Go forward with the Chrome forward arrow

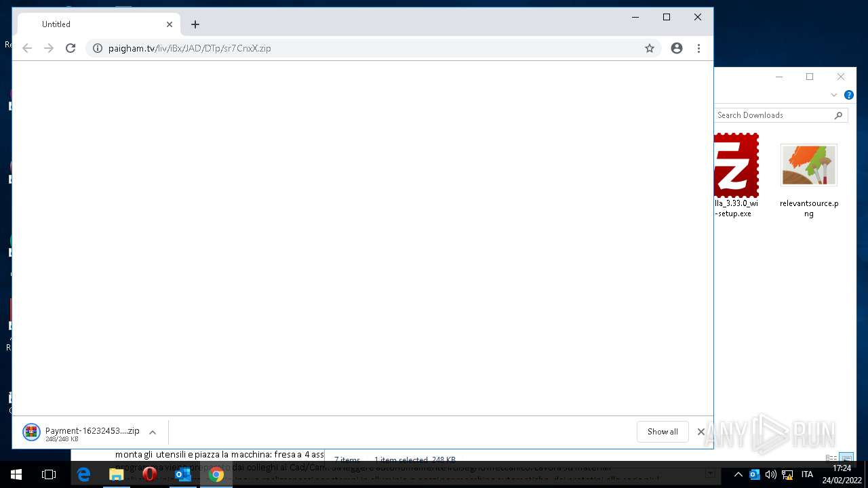49,48
